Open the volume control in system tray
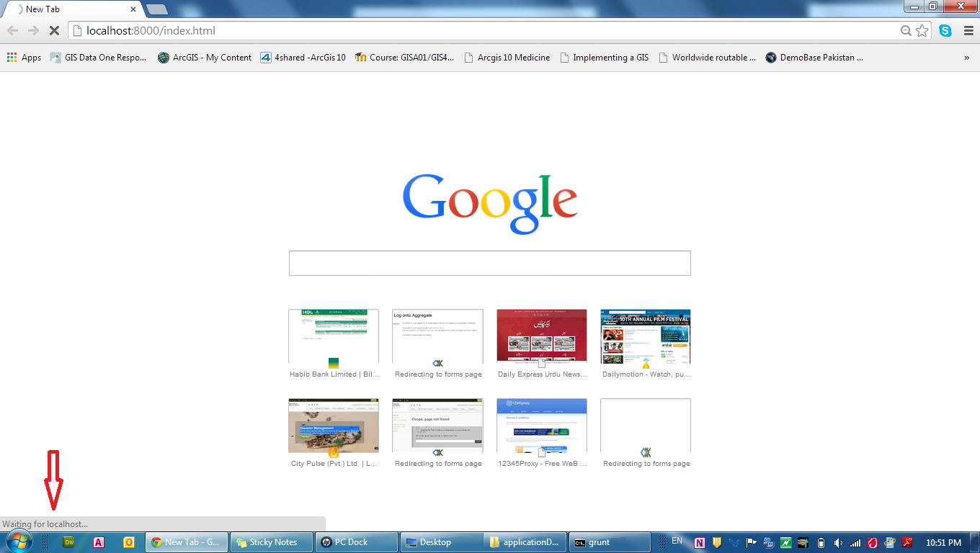Screen dimensions: 980x553 pyautogui.click(x=837, y=543)
